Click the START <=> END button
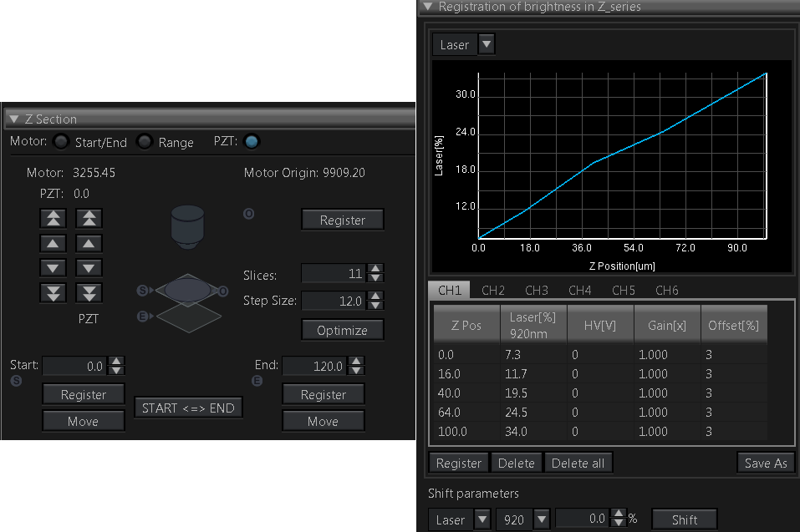The image size is (800, 532). [188, 408]
